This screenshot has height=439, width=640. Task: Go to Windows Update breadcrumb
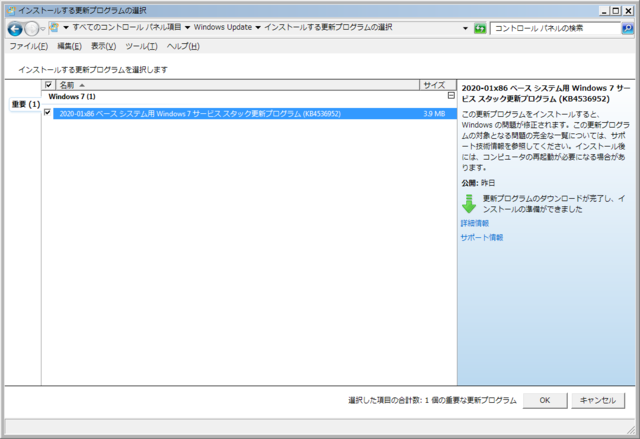(x=222, y=27)
